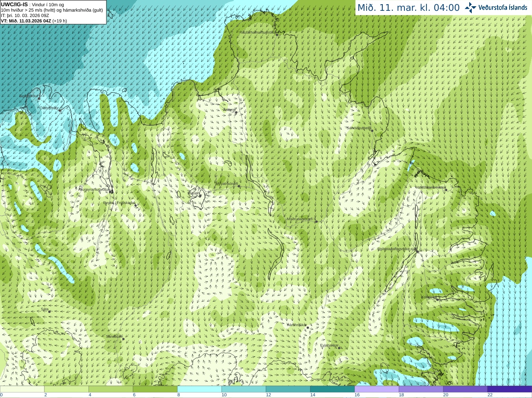This screenshot has width=532, height=398.
Task: Click the 10–12 m/s cyan legend swatch
Action: click(244, 389)
